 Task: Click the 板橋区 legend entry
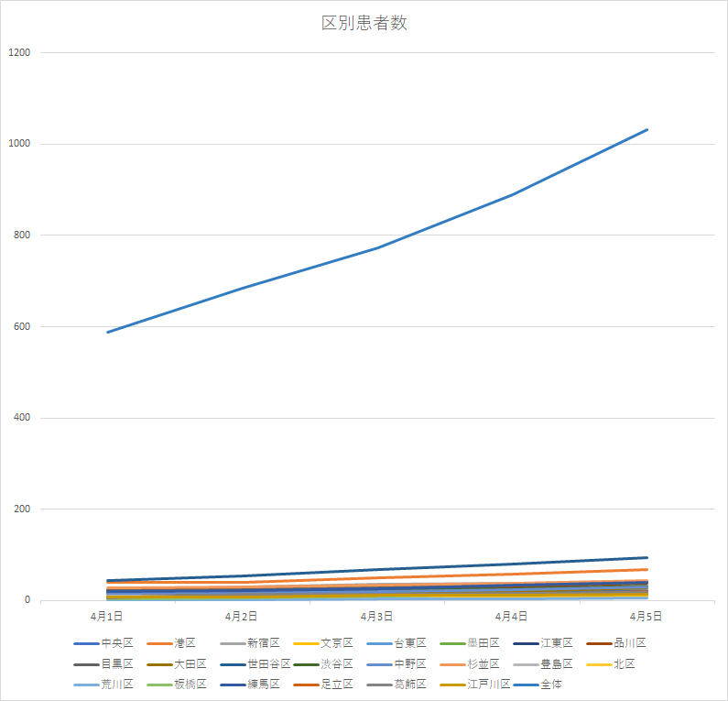tap(177, 685)
